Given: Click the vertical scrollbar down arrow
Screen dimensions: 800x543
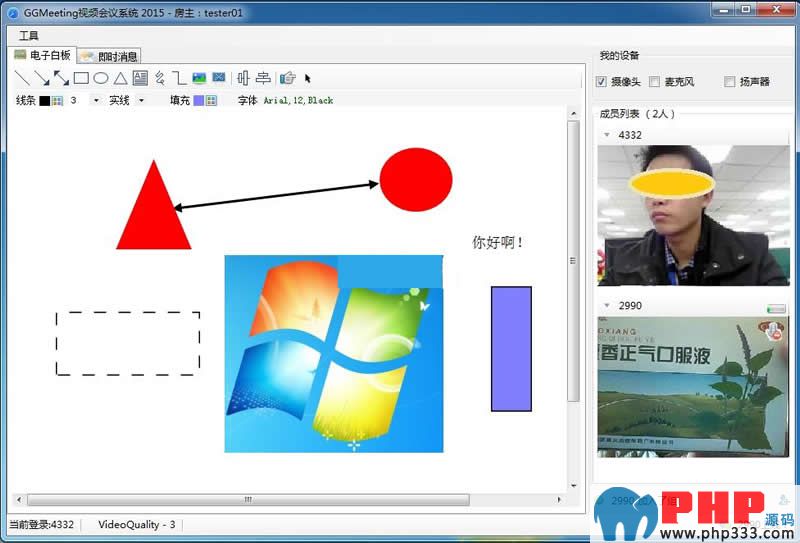Looking at the screenshot, I should tap(573, 485).
